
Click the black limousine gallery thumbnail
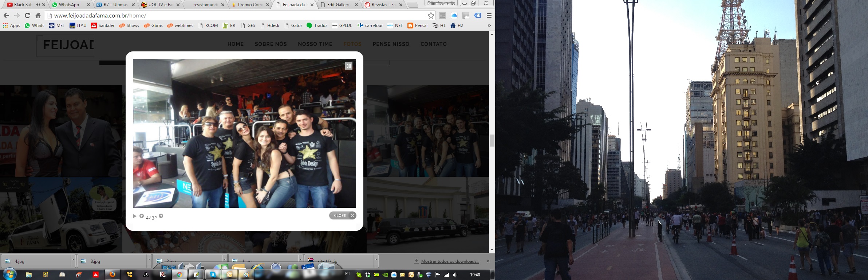pos(428,215)
